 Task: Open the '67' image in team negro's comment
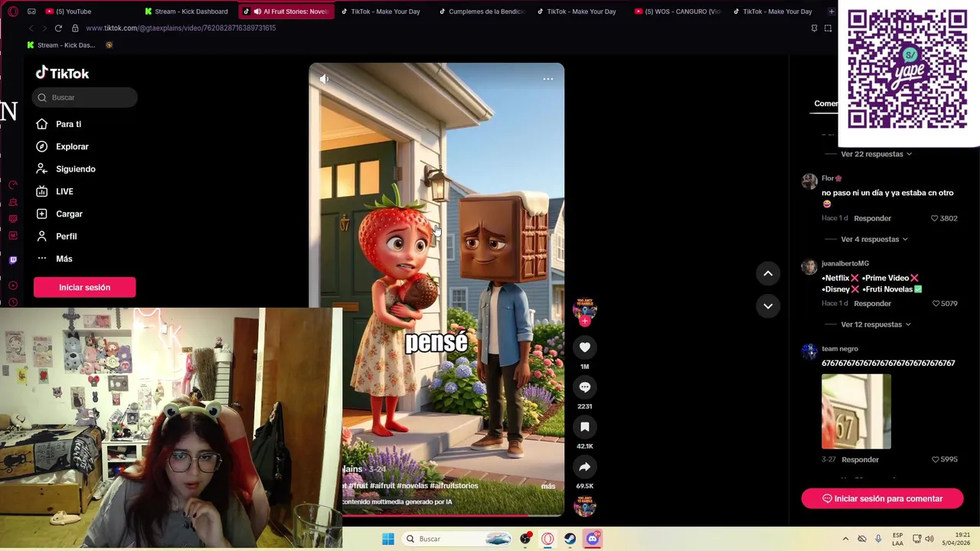point(856,411)
